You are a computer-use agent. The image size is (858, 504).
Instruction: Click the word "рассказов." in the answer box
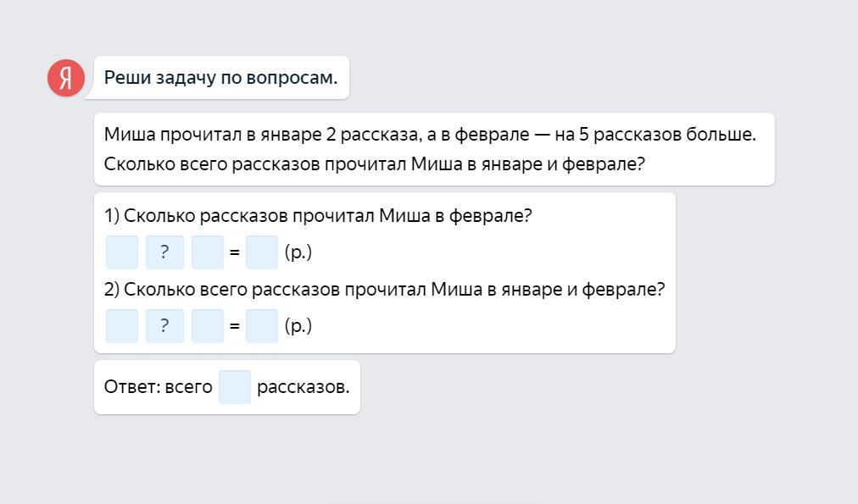303,387
